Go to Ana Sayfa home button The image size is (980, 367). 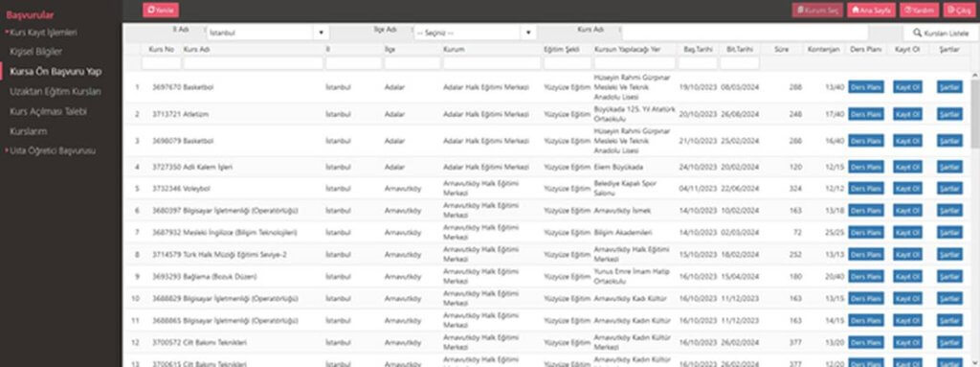pyautogui.click(x=871, y=10)
